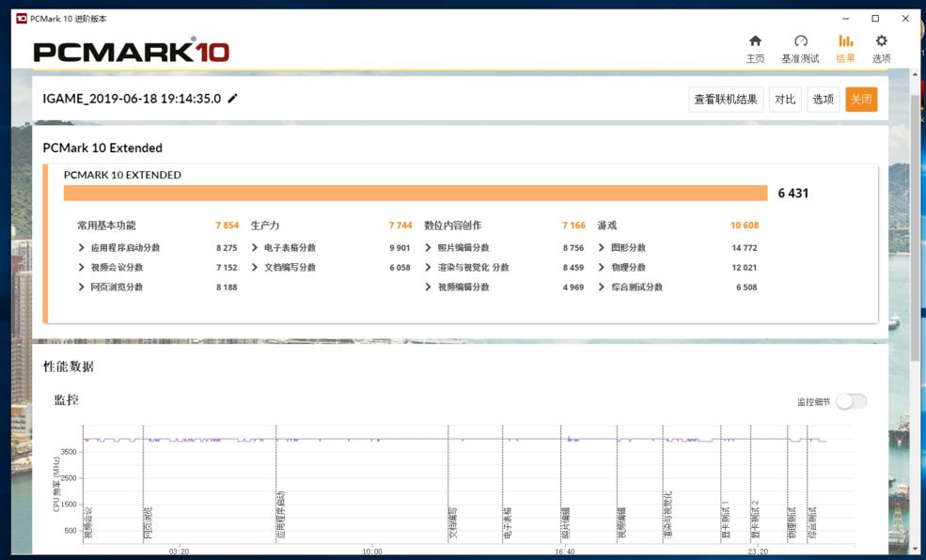This screenshot has height=560, width=926.
Task: Click the 对比 compare button
Action: coord(785,100)
